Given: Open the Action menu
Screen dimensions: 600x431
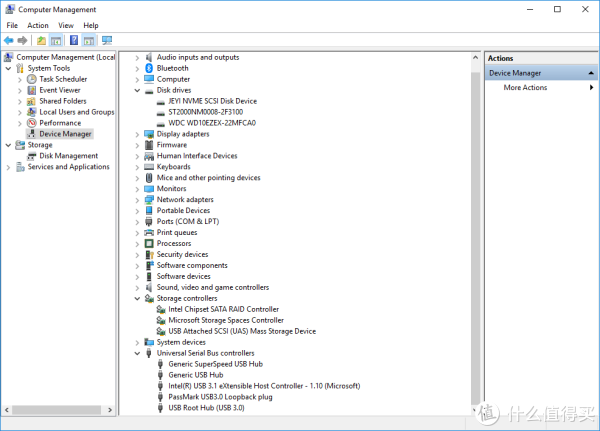Looking at the screenshot, I should (x=38, y=25).
